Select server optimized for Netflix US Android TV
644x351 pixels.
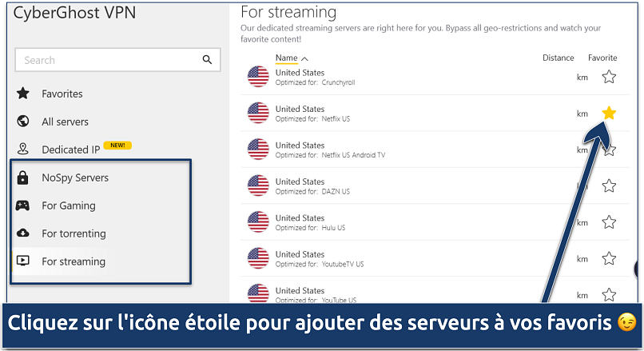click(x=435, y=150)
